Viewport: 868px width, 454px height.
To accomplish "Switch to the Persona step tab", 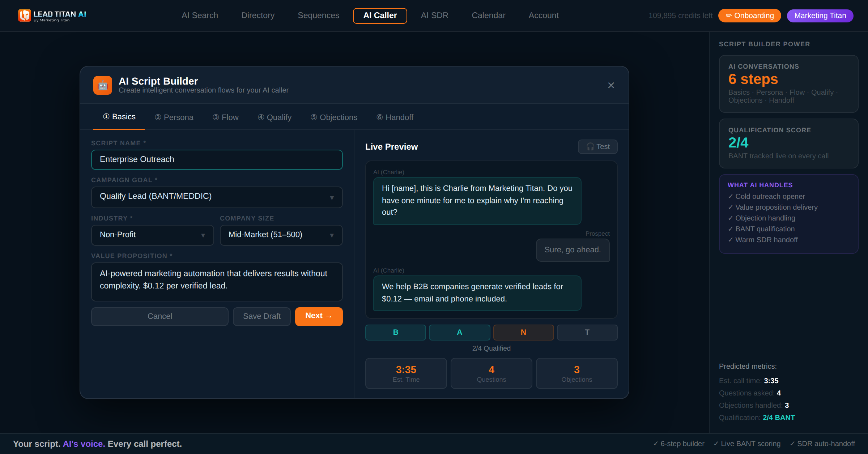I will 174,117.
